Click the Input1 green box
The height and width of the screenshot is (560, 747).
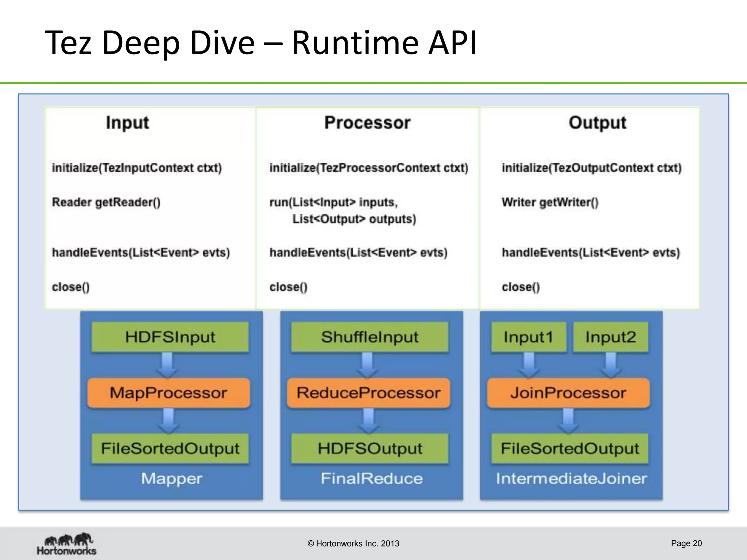tap(529, 337)
